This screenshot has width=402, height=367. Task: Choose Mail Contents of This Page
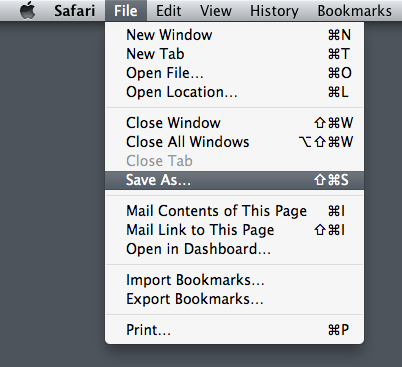[x=234, y=211]
